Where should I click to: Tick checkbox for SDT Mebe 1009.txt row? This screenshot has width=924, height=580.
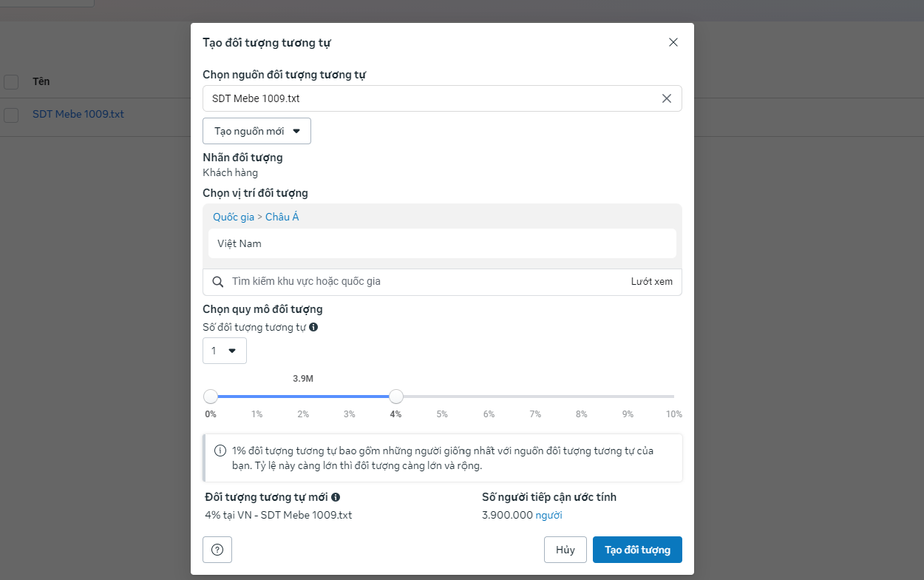[x=11, y=115]
